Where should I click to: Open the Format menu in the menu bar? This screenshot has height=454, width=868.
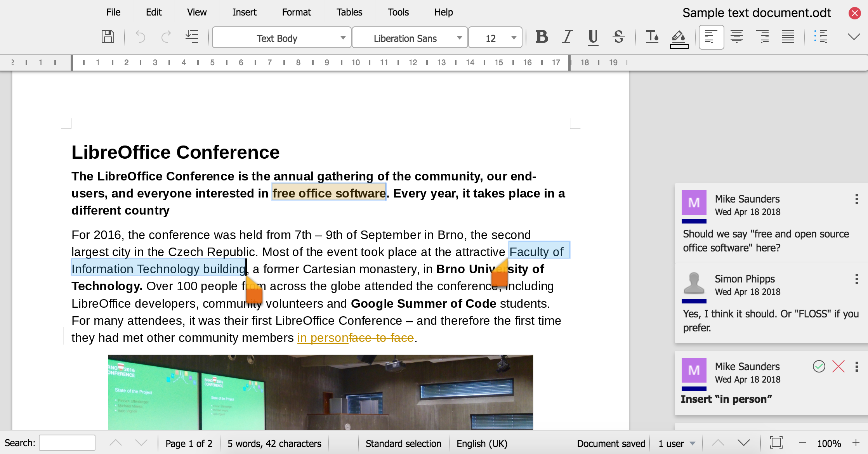click(x=296, y=12)
